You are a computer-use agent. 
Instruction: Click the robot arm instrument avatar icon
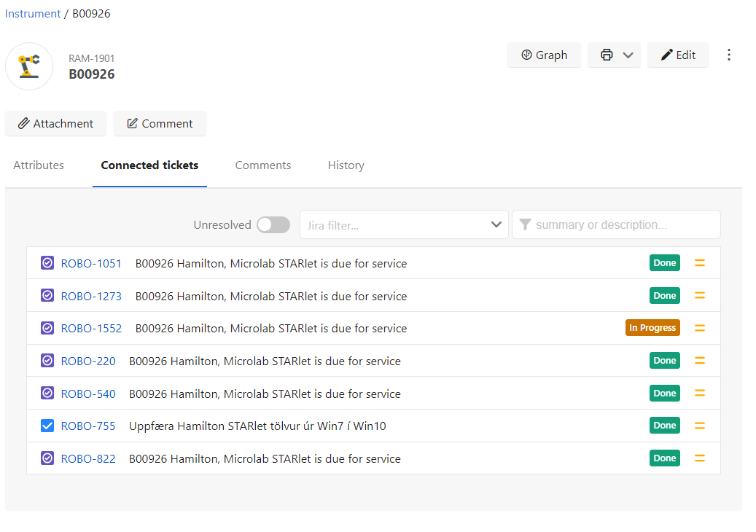29,66
